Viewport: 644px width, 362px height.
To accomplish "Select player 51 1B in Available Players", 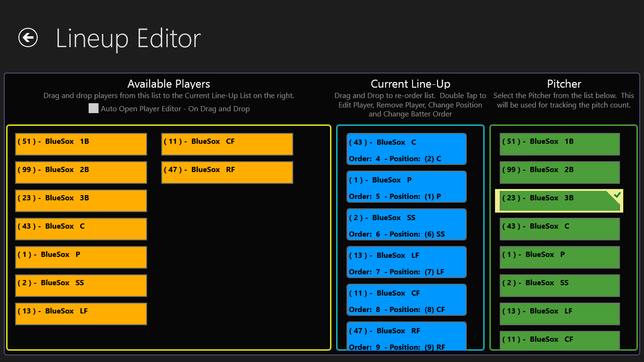I will 81,144.
